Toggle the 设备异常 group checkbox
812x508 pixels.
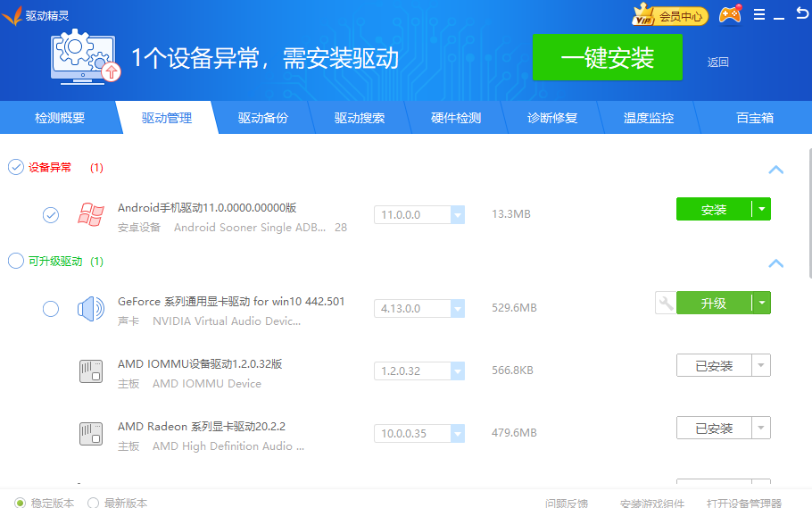16,167
